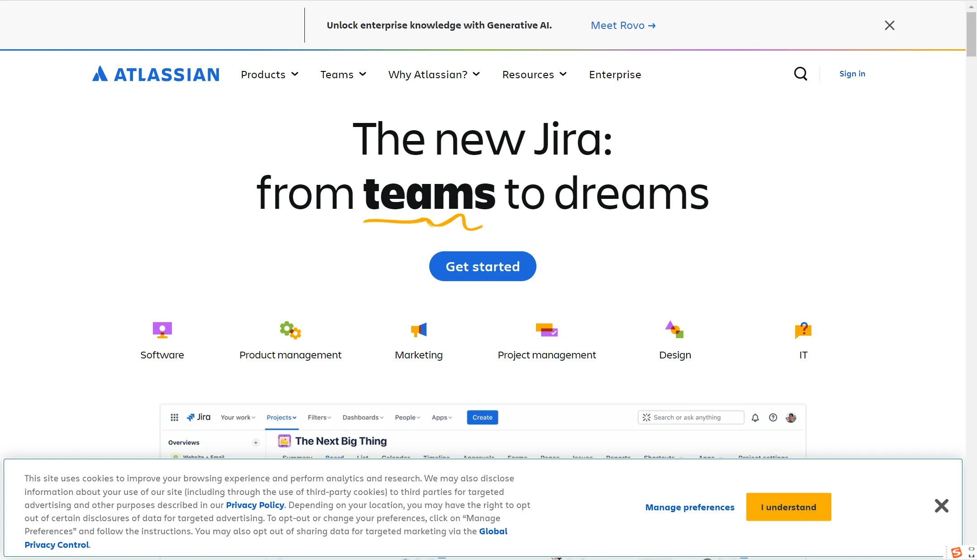Image resolution: width=977 pixels, height=560 pixels.
Task: Click the Software category icon
Action: coord(162,329)
